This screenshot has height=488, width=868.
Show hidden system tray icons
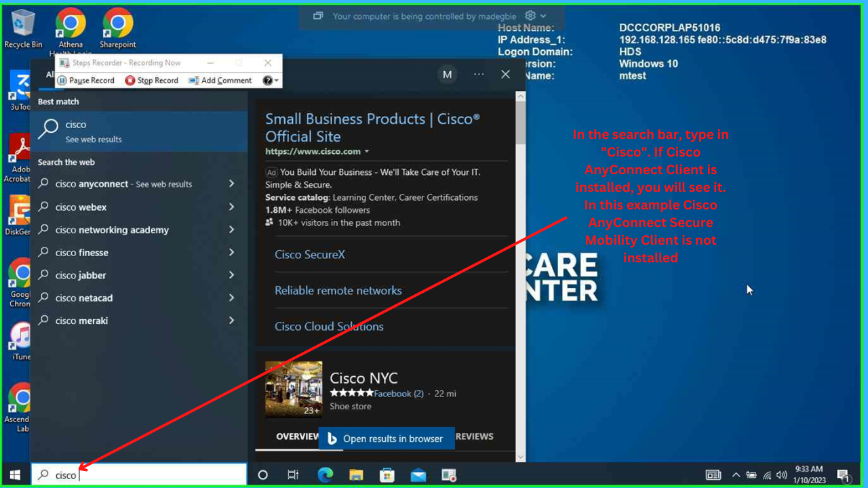736,475
